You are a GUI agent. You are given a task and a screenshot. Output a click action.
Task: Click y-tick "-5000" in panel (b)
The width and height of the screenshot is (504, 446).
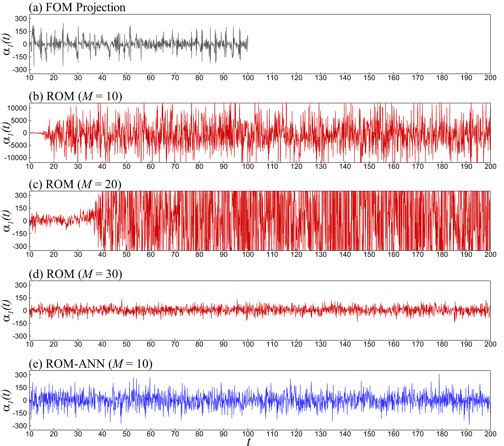18,145
